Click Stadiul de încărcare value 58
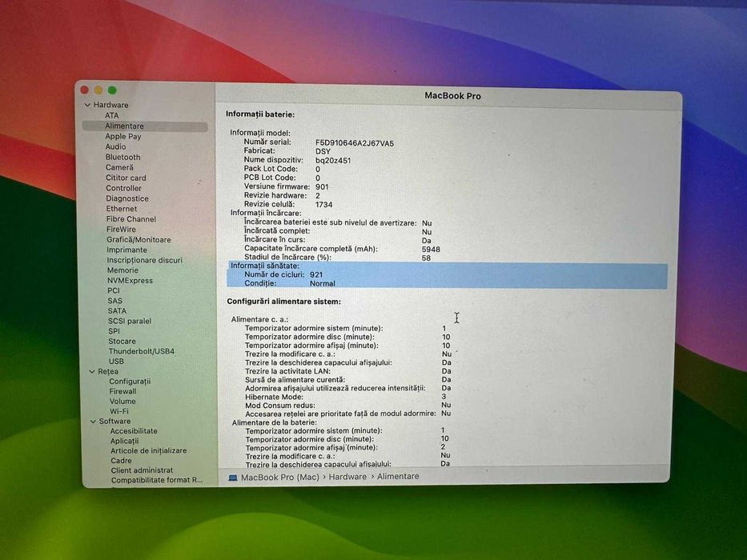The image size is (747, 560). pyautogui.click(x=426, y=258)
